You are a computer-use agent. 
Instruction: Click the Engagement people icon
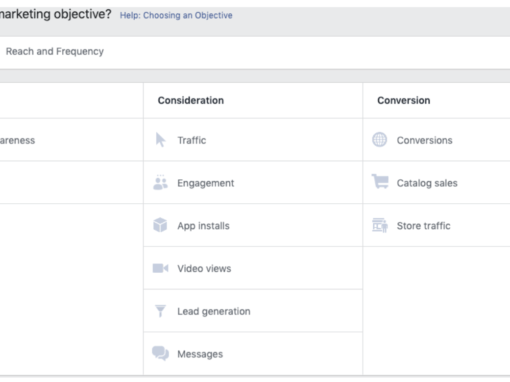point(160,183)
